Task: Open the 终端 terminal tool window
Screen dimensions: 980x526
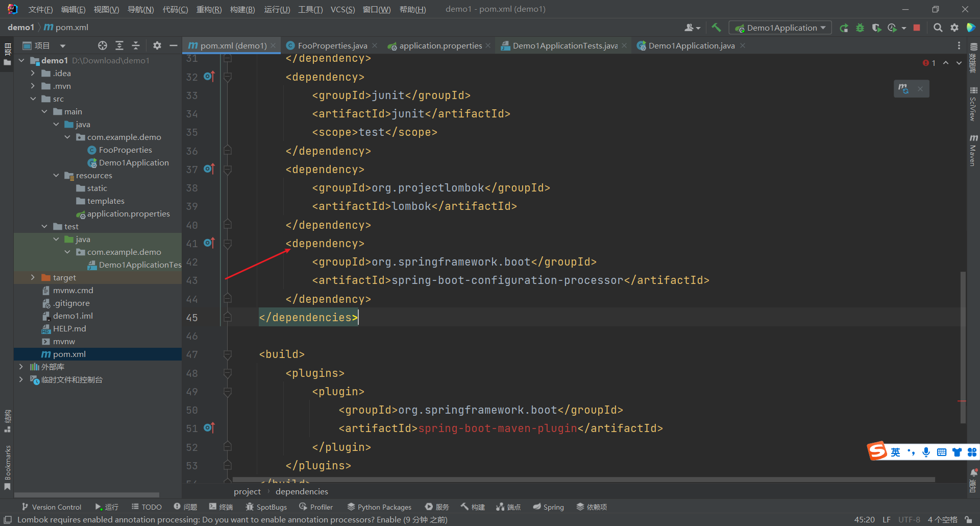Action: pyautogui.click(x=220, y=507)
